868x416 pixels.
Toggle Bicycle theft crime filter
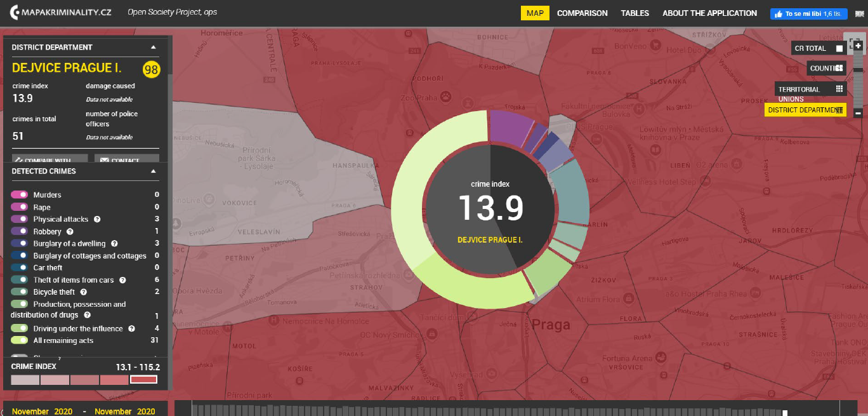pos(19,292)
